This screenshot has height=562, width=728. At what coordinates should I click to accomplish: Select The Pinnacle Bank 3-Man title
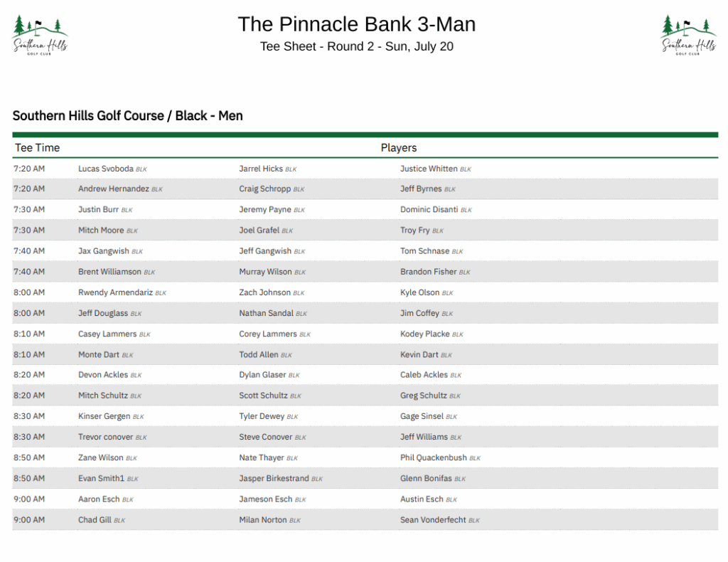click(x=357, y=24)
